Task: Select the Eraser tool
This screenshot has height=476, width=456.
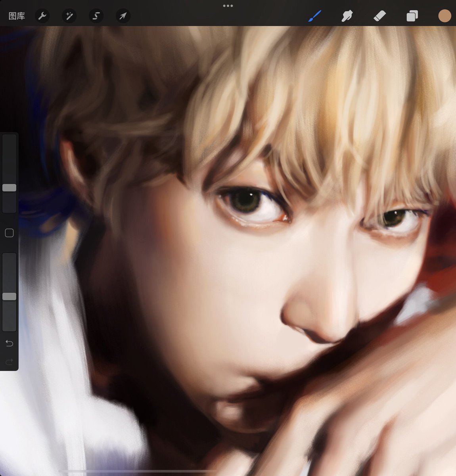Action: 379,16
